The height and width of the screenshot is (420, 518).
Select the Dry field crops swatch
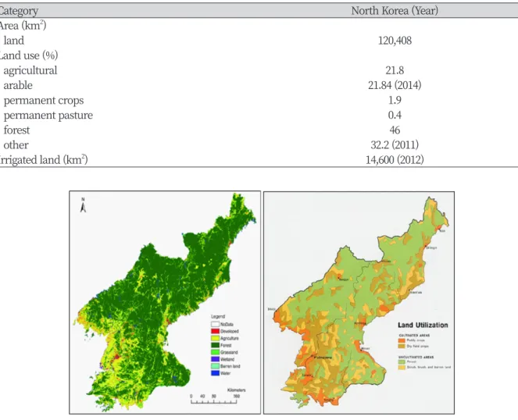402,346
